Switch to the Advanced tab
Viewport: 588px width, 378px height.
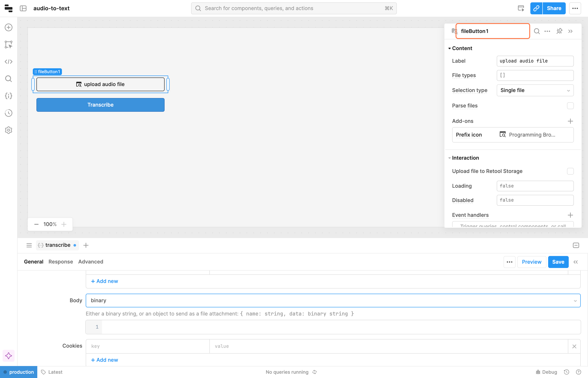coord(91,262)
